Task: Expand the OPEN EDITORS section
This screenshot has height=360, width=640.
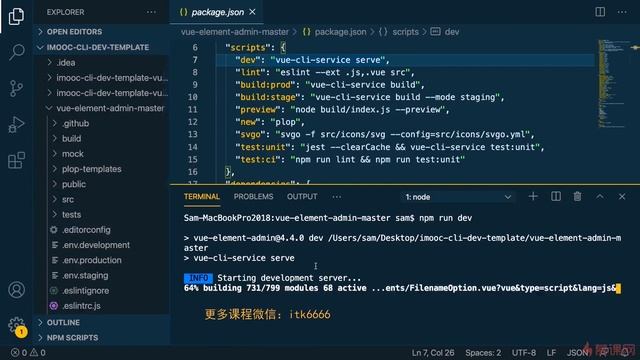Action: (101, 32)
